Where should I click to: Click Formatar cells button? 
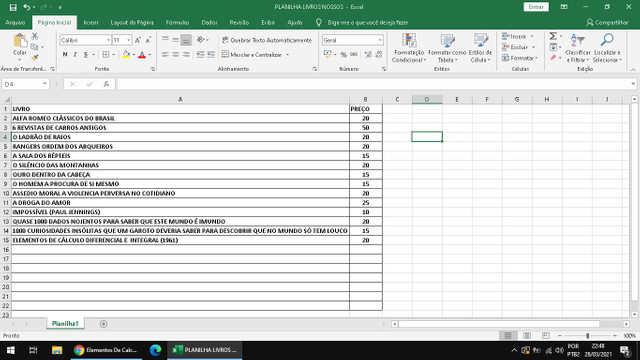point(520,58)
